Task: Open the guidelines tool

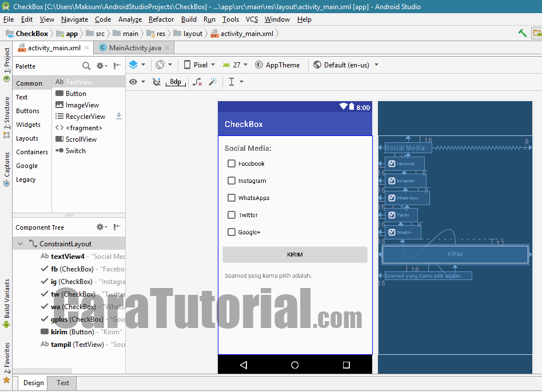Action: (232, 82)
